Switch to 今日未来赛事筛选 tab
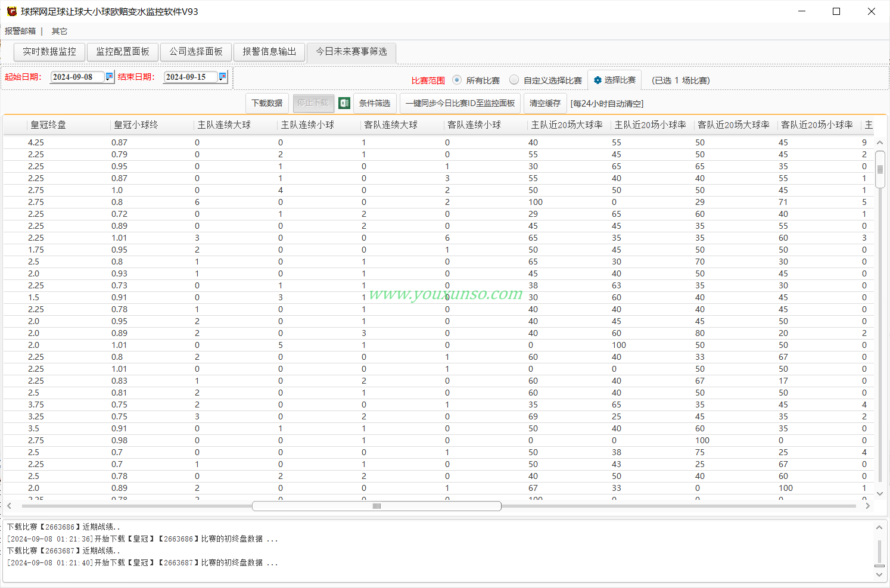This screenshot has width=890, height=588. pos(351,52)
